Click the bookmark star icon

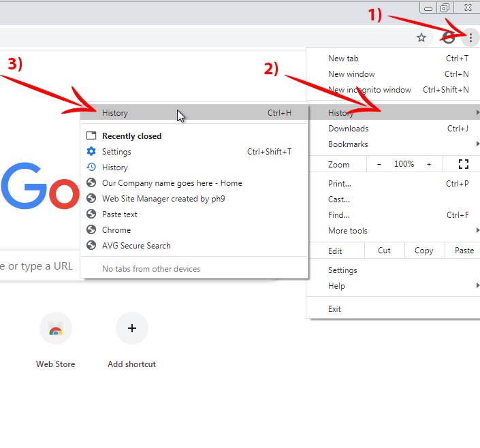(421, 38)
